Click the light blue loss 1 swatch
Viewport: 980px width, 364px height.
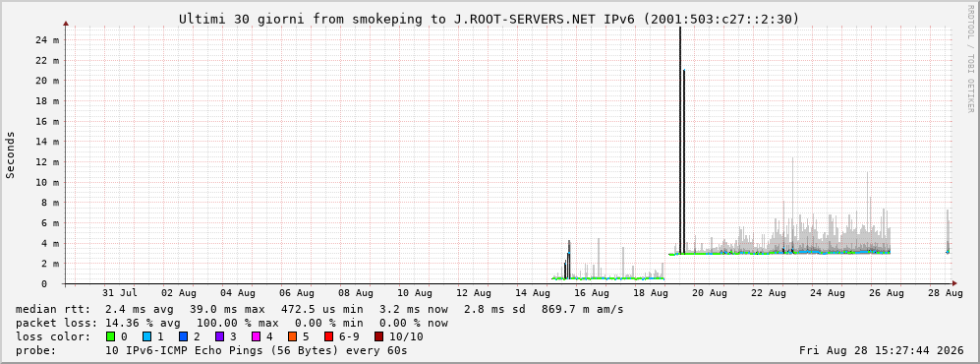coord(146,337)
